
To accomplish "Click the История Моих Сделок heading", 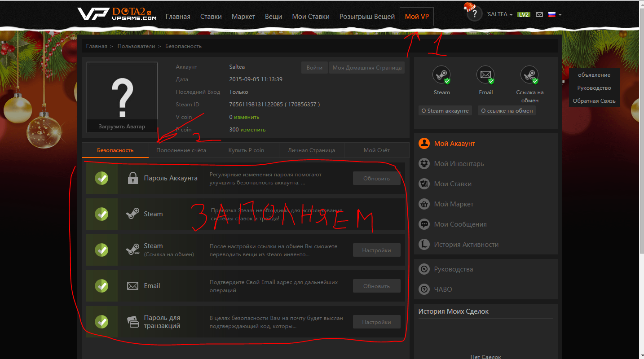I will click(x=453, y=311).
